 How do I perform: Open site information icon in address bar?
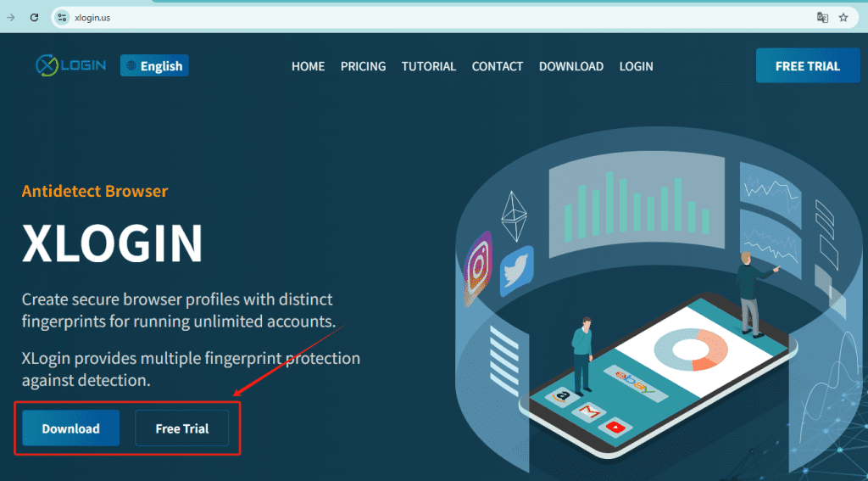pos(62,17)
